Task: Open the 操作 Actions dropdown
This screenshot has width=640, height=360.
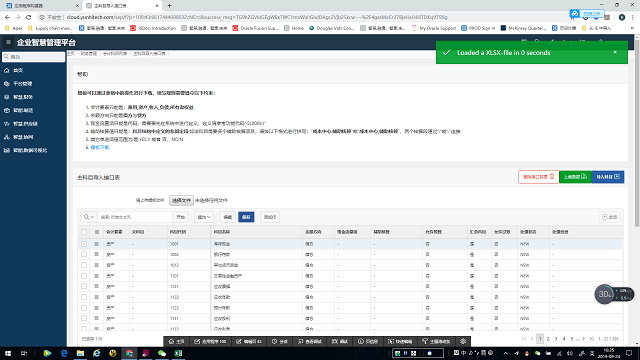Action: pyautogui.click(x=204, y=217)
